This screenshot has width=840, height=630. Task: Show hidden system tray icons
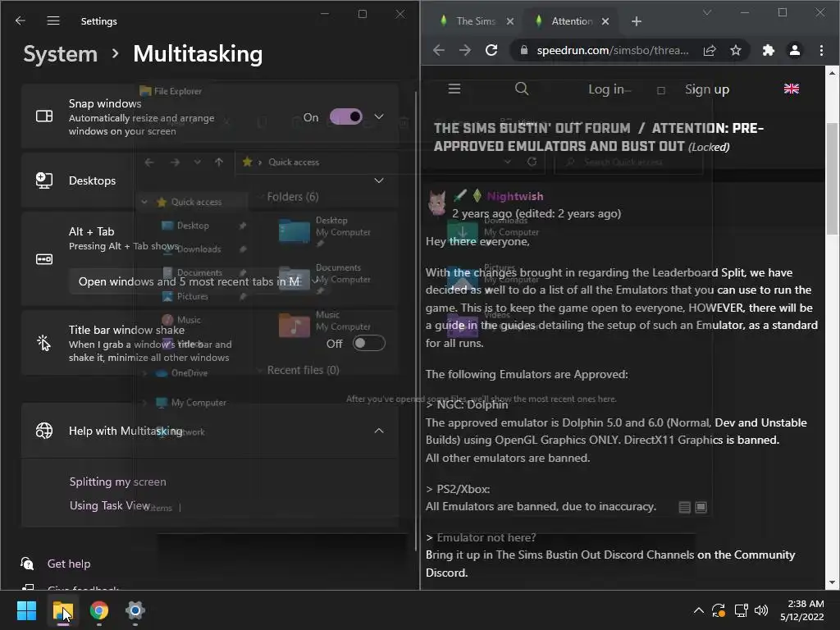(x=699, y=610)
